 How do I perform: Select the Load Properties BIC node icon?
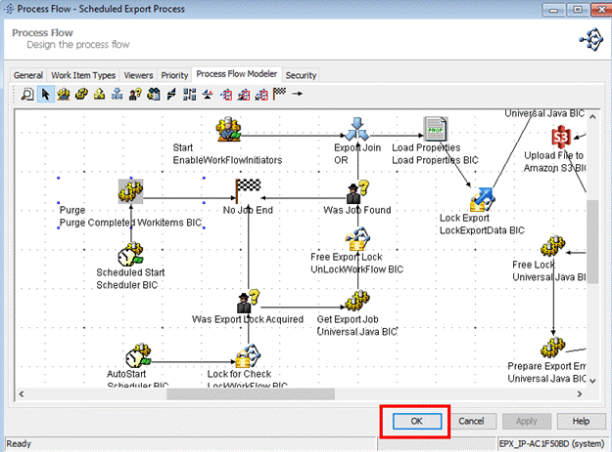436,130
